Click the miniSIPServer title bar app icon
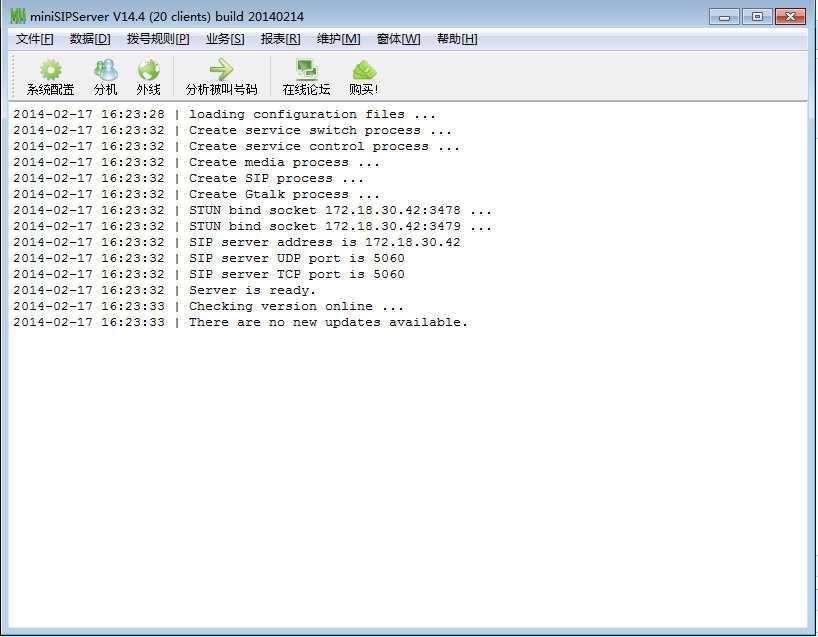 [18, 16]
